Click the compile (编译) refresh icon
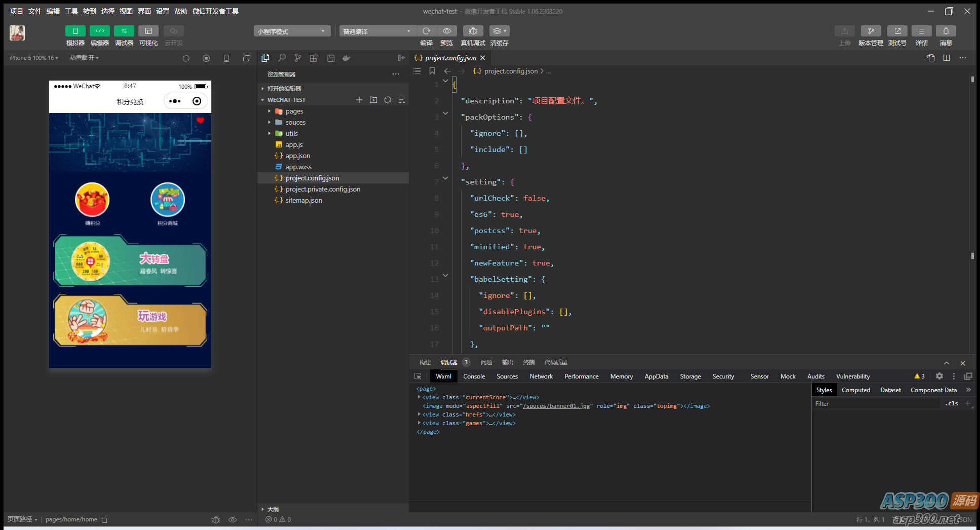980x530 pixels. [x=426, y=31]
